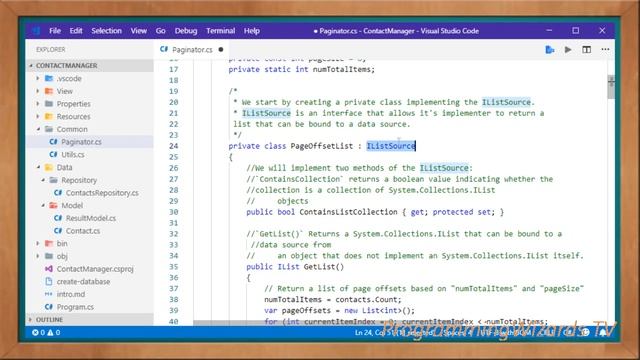Open Paginator.cs in the explorer
The height and width of the screenshot is (360, 640).
pos(81,142)
